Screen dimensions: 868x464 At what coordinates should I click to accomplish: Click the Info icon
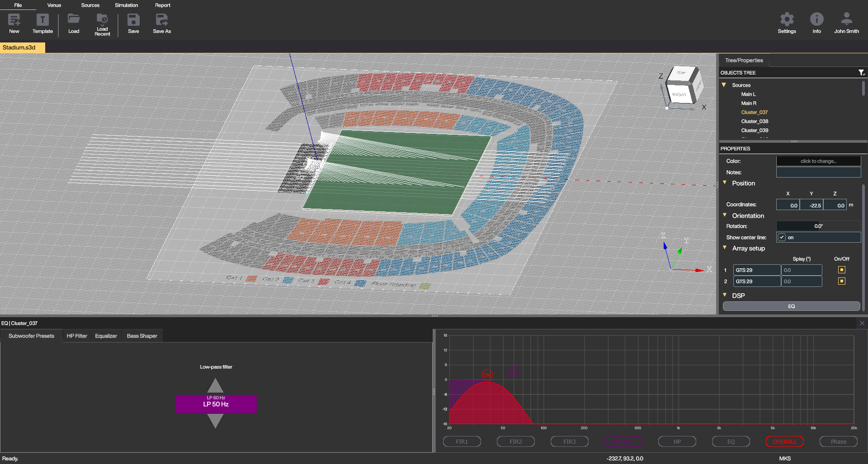[816, 19]
